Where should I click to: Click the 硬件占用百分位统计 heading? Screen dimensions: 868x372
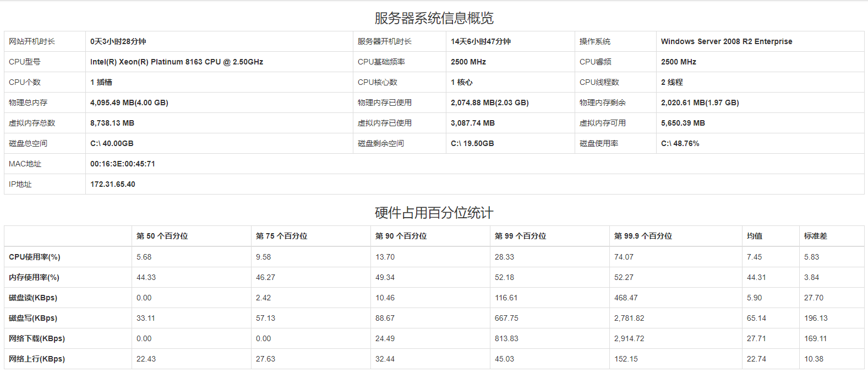click(x=434, y=213)
